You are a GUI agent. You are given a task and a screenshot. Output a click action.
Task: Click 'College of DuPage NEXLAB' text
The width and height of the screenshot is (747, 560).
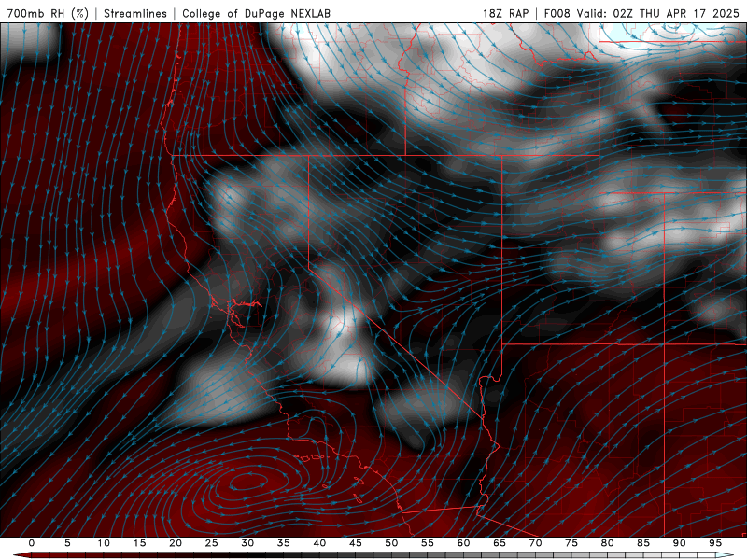[256, 13]
